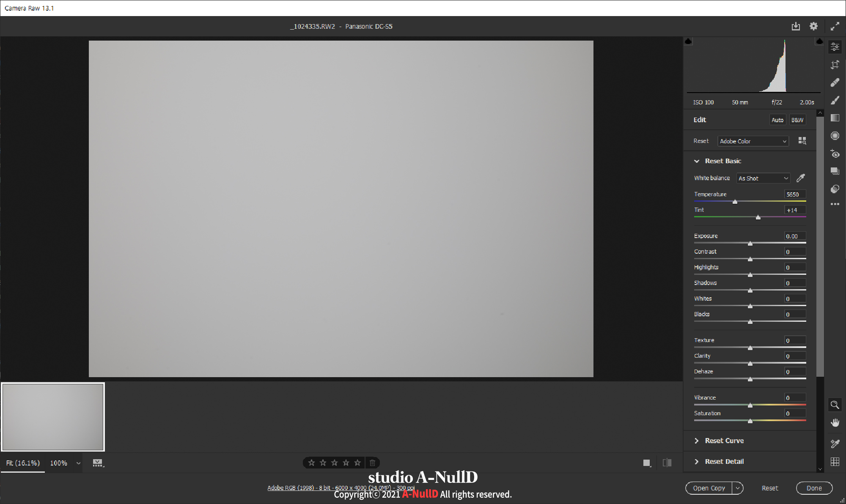Select the Red Eye removal tool

click(x=835, y=153)
